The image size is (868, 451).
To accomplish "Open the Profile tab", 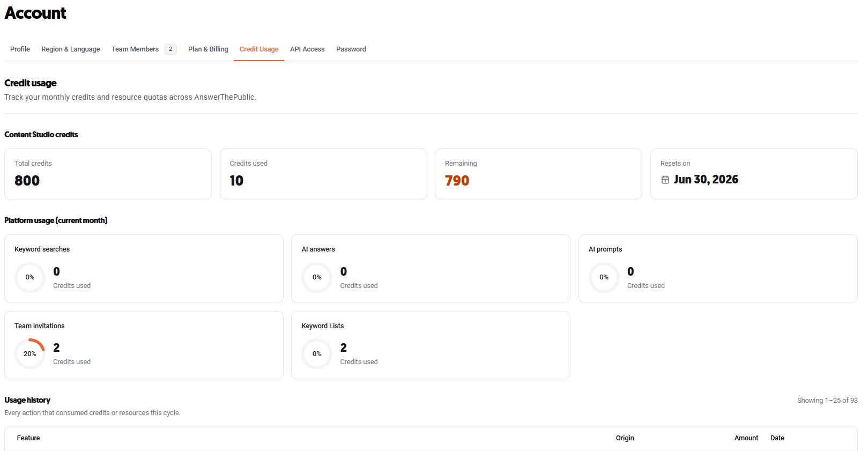I will [20, 49].
